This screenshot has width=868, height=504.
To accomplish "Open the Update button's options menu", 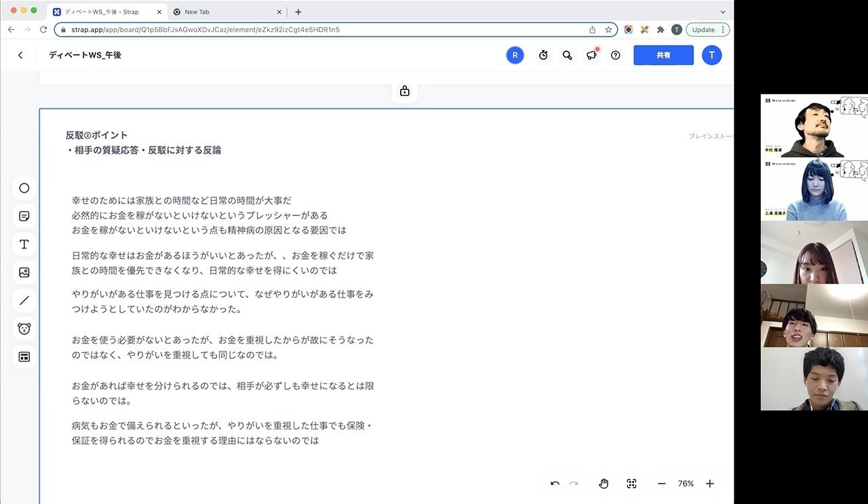I will pos(723,29).
